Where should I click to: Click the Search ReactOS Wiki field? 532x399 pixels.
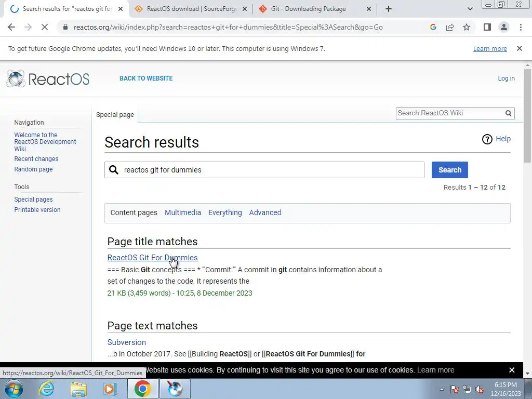click(x=449, y=113)
